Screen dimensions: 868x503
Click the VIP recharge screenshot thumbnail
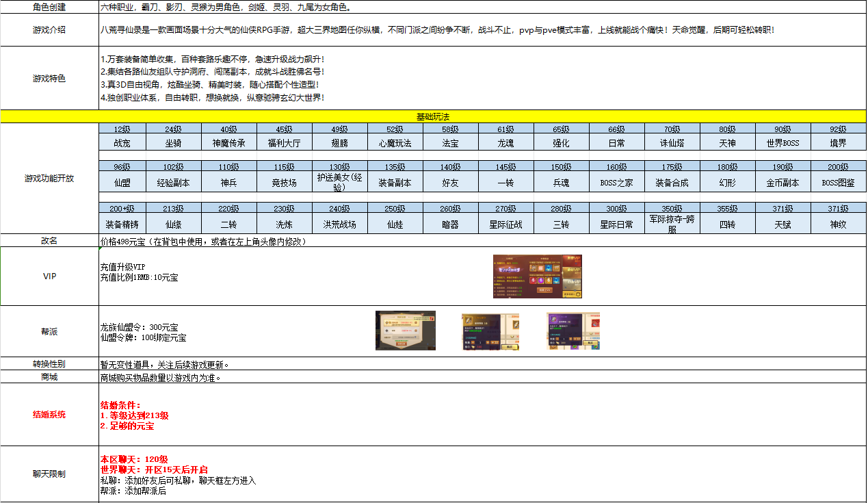tap(537, 276)
